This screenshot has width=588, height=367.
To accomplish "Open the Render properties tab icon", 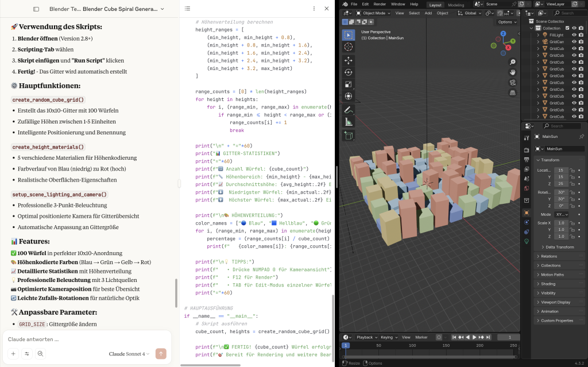I will (x=527, y=150).
